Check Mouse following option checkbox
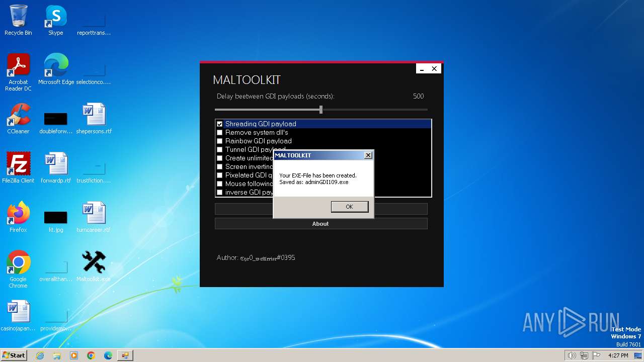 tap(219, 184)
